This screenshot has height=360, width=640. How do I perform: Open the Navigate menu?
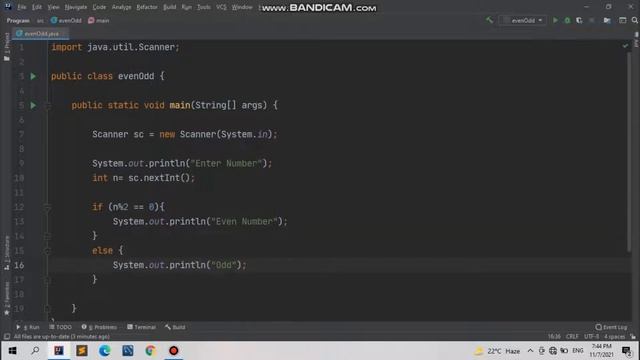pyautogui.click(x=76, y=7)
